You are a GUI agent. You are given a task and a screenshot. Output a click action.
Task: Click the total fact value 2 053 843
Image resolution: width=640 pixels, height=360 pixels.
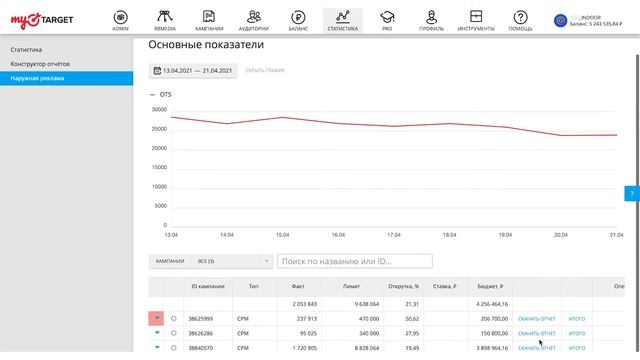304,304
